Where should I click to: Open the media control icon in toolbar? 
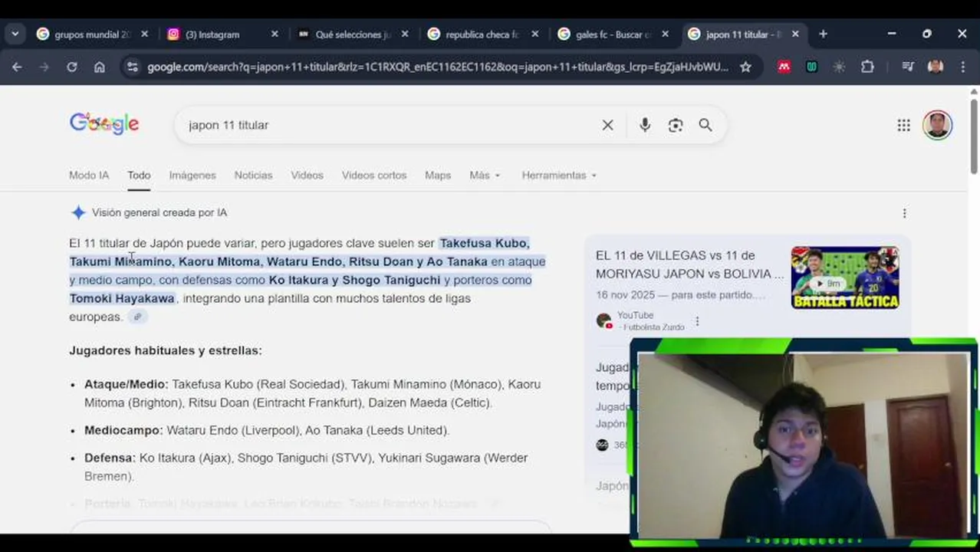(x=908, y=67)
